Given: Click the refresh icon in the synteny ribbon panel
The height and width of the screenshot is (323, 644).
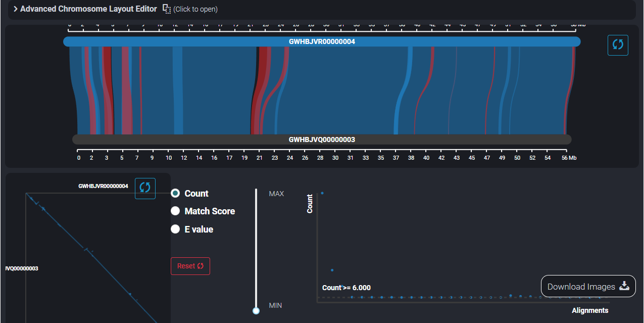Looking at the screenshot, I should pyautogui.click(x=618, y=45).
